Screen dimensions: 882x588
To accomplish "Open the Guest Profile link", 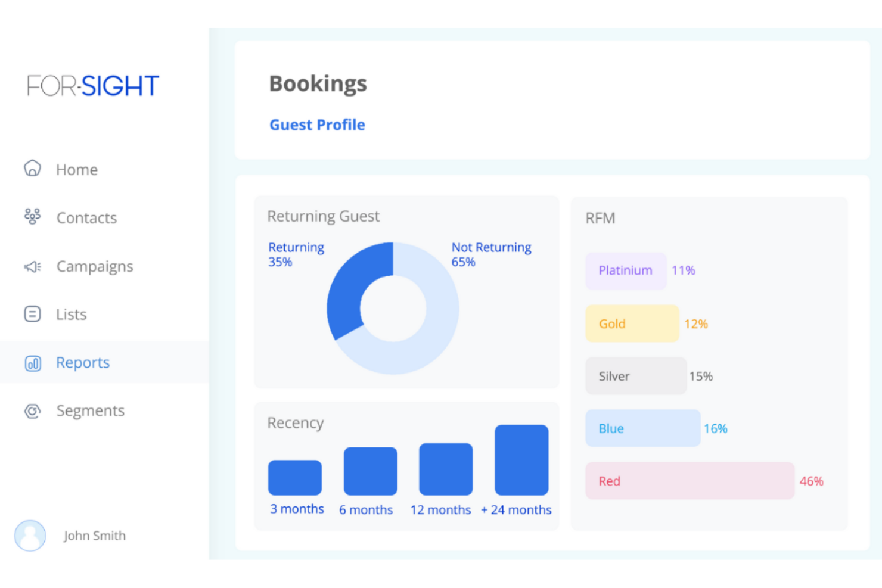I will pos(317,125).
